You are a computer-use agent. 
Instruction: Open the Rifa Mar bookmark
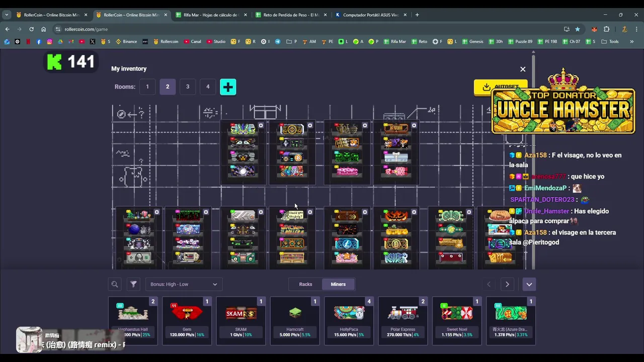click(x=394, y=41)
